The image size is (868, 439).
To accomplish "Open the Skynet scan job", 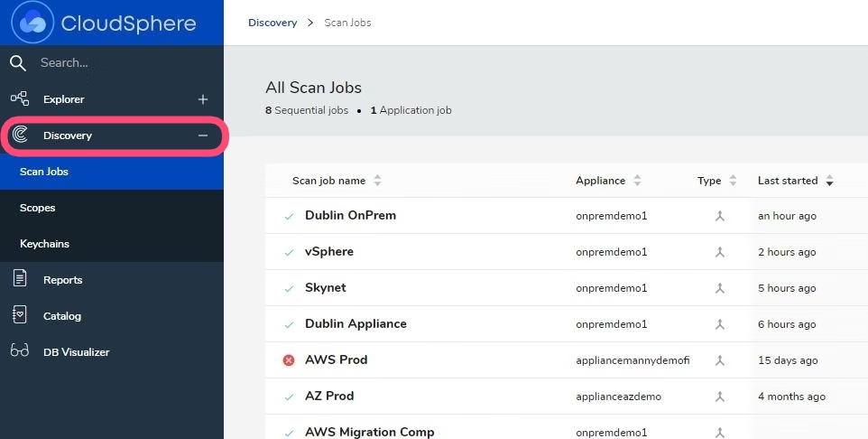I will coord(326,287).
